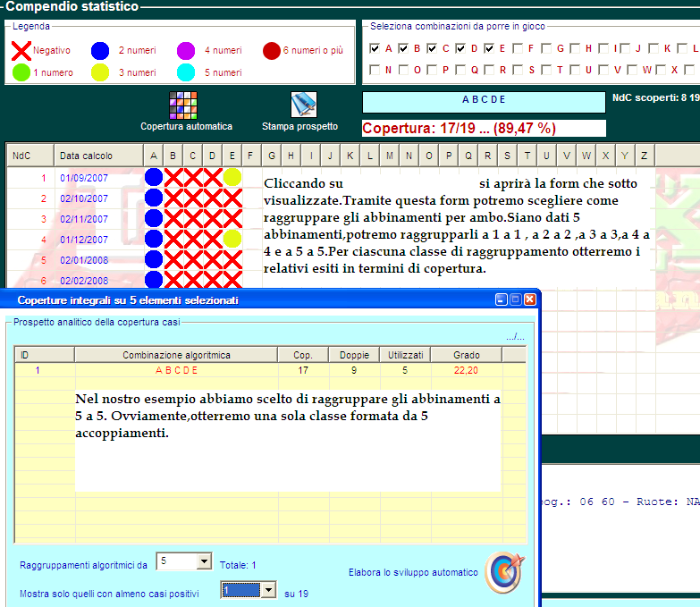Click Combinazione algoritmica column header

(176, 355)
